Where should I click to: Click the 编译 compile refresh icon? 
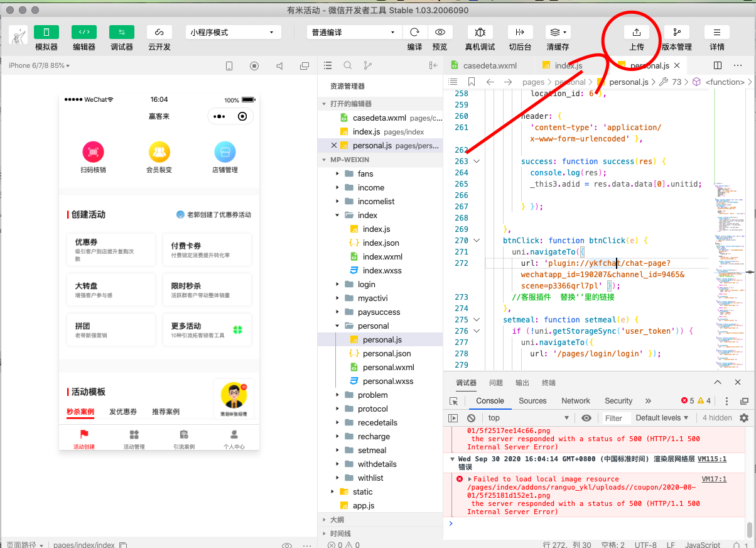point(414,32)
